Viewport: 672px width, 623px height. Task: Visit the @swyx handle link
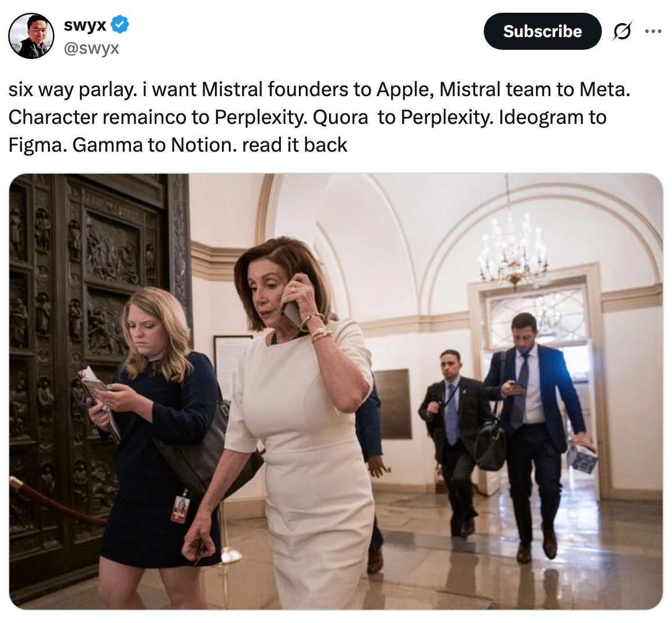coord(92,48)
